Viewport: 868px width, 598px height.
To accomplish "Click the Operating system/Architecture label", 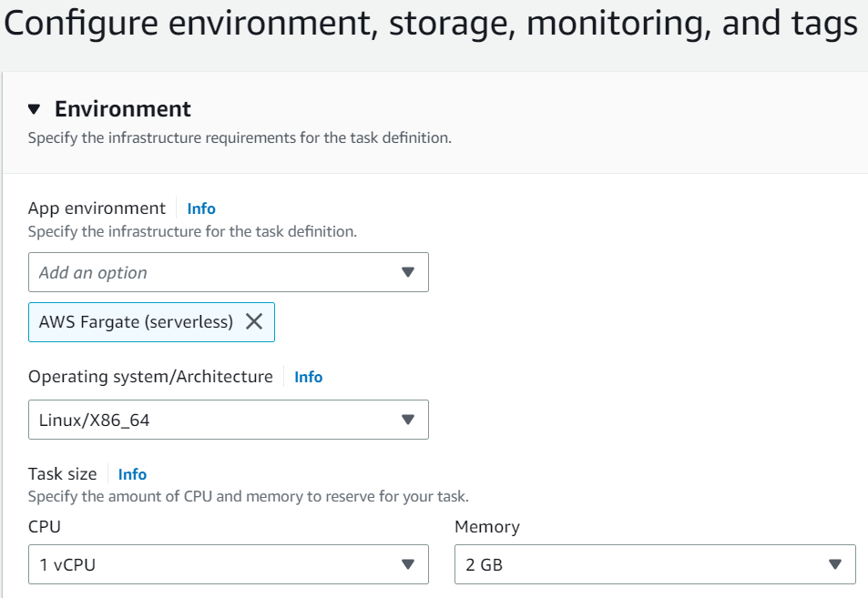I will click(x=150, y=377).
